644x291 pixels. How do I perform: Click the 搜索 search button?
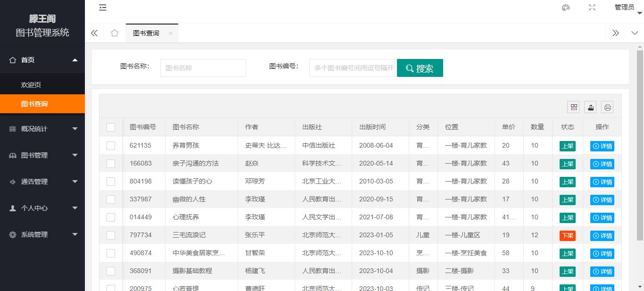(x=420, y=68)
